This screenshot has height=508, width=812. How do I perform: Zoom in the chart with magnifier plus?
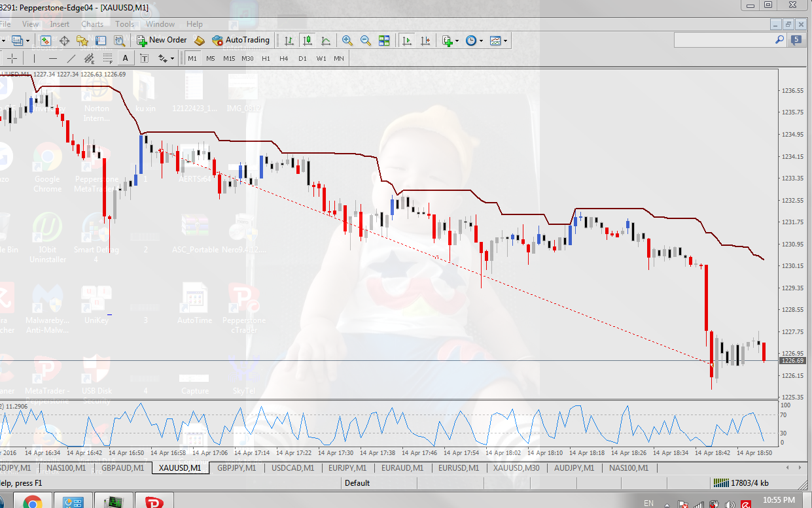tap(347, 41)
